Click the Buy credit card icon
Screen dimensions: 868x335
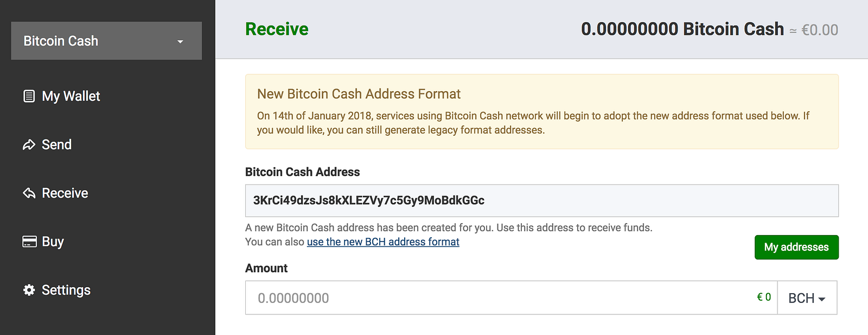pyautogui.click(x=29, y=242)
